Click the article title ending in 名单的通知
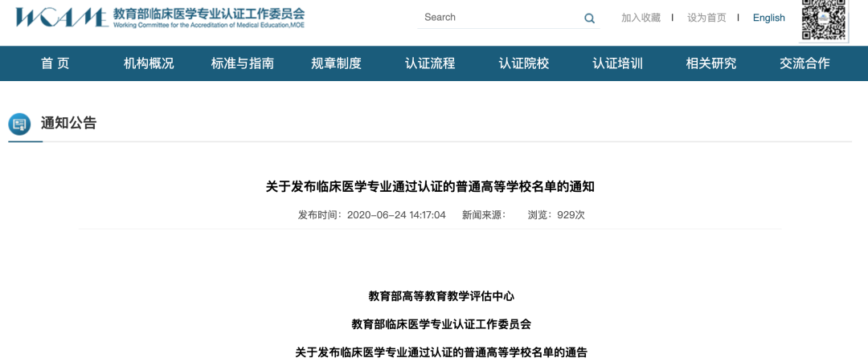This screenshot has height=362, width=868. (x=430, y=187)
